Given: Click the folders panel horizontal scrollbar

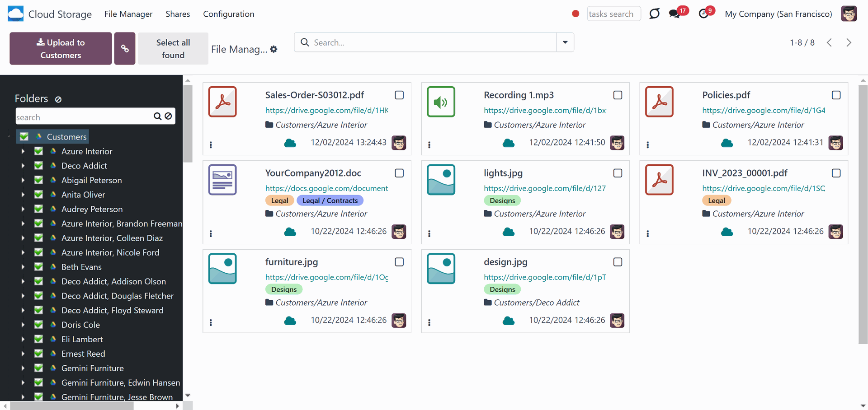Looking at the screenshot, I should pyautogui.click(x=72, y=406).
